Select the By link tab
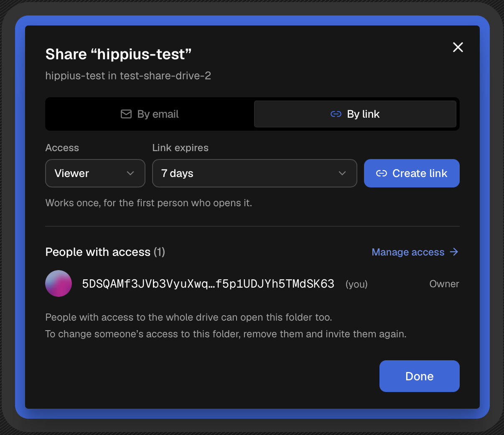This screenshot has width=504, height=435. coord(355,114)
